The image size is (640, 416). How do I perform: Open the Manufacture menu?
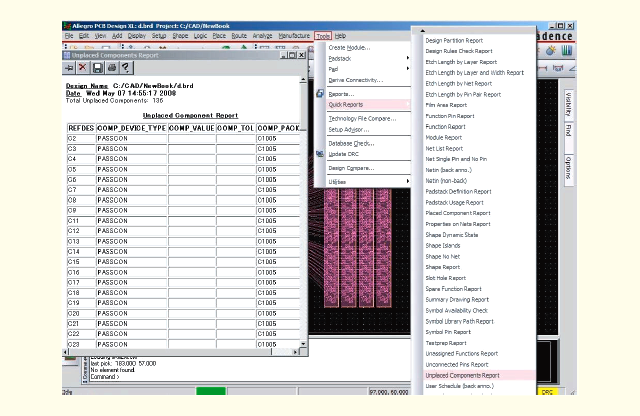(x=294, y=36)
